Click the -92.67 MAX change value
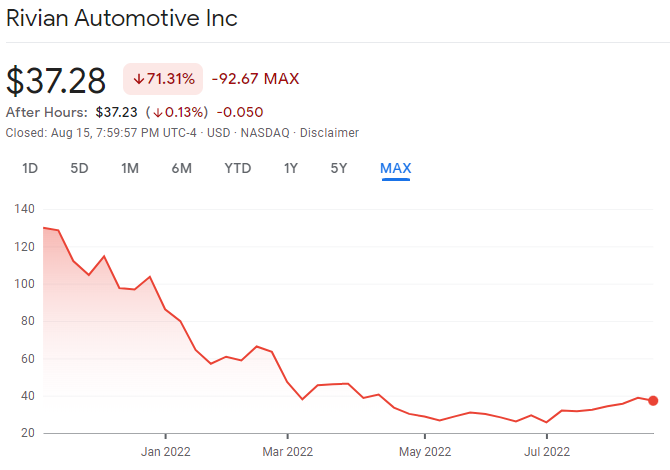The image size is (670, 470). 255,79
